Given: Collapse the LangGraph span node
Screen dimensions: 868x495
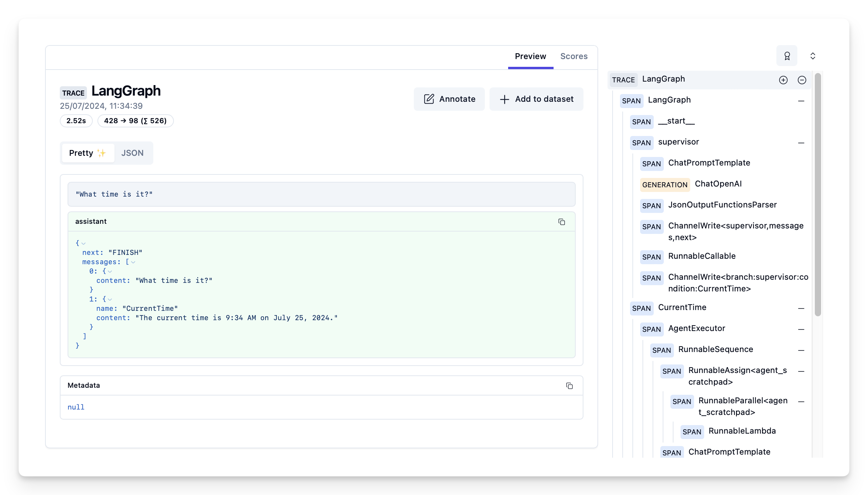Looking at the screenshot, I should 801,101.
